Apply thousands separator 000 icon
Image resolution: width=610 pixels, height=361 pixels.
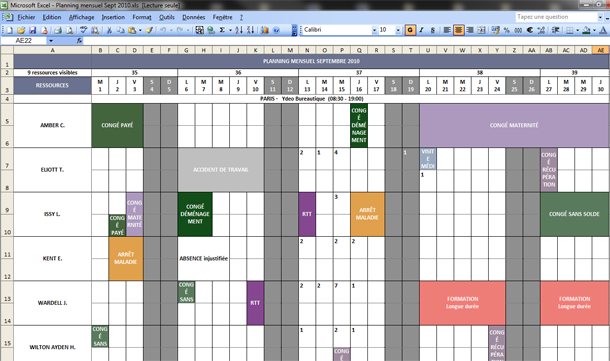[x=518, y=30]
